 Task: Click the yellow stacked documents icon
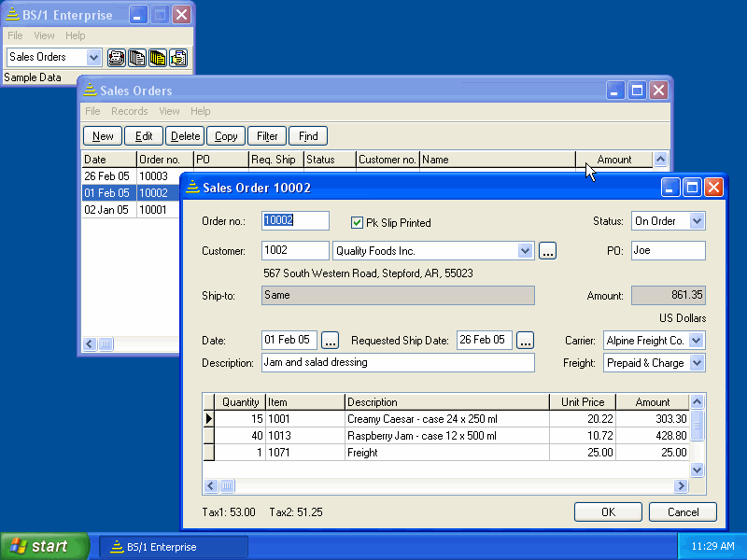(x=158, y=58)
